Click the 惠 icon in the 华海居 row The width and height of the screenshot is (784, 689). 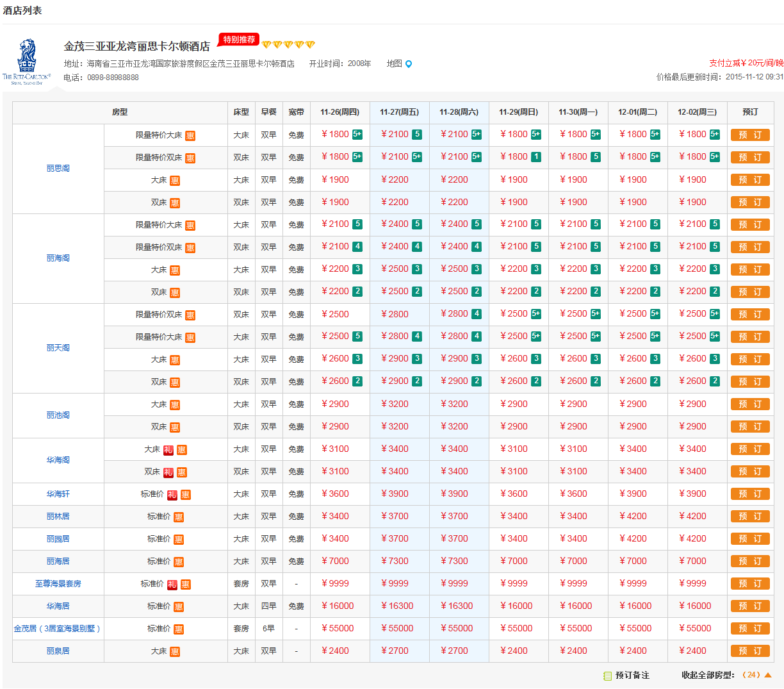179,607
